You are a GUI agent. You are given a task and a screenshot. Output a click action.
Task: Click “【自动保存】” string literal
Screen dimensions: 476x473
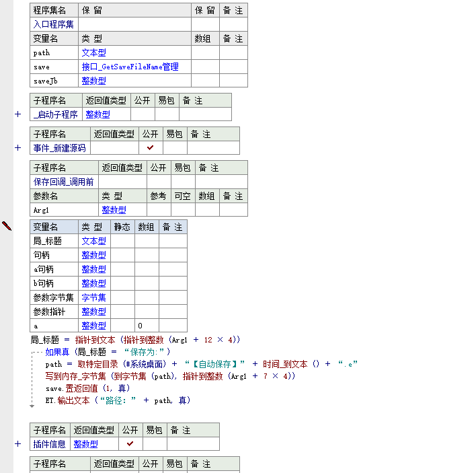214,364
